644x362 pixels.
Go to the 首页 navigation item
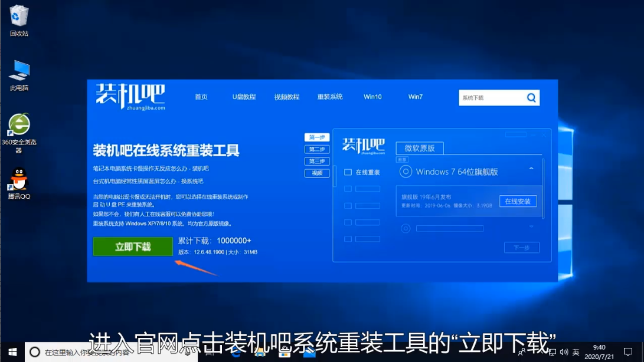point(201,97)
